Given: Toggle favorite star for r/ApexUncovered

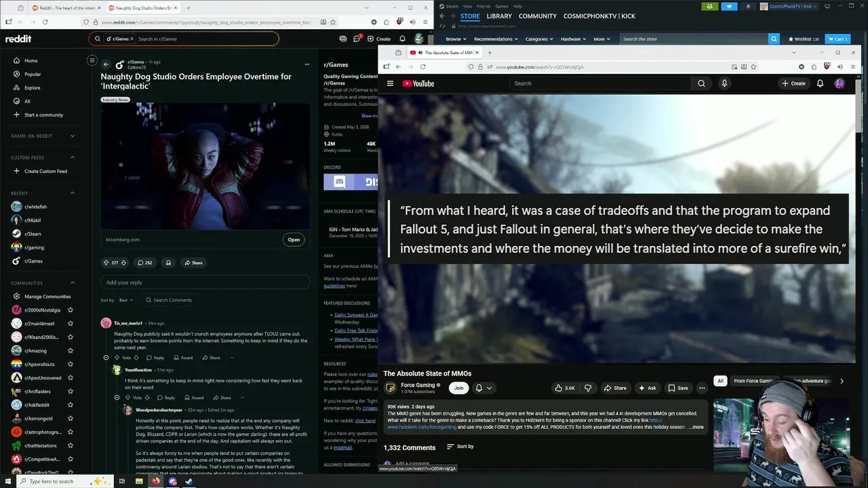Looking at the screenshot, I should pos(71,378).
